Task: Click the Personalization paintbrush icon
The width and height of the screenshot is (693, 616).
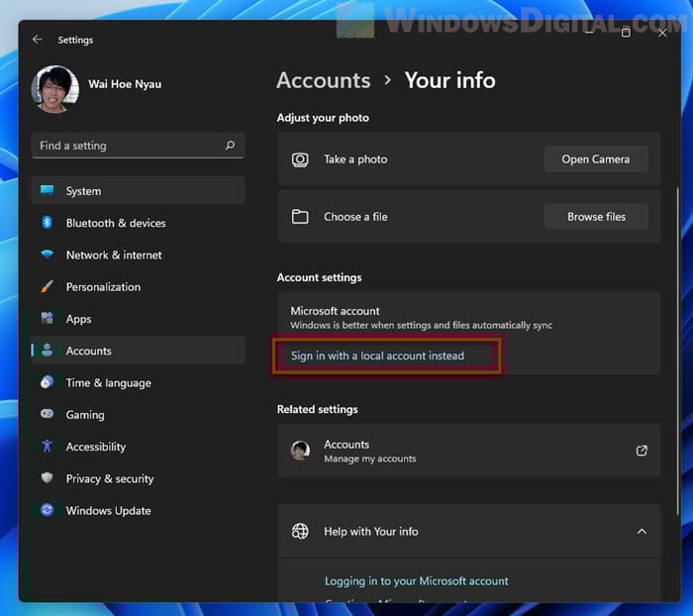Action: 47,286
